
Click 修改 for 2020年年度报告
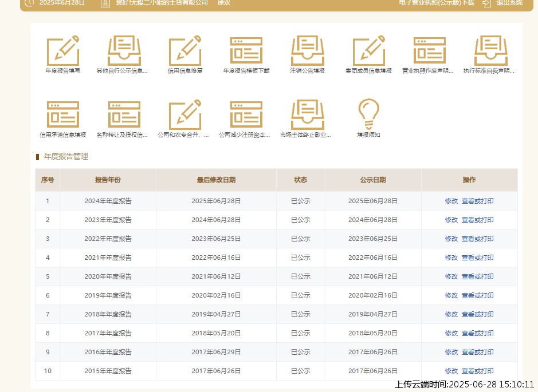pyautogui.click(x=451, y=276)
